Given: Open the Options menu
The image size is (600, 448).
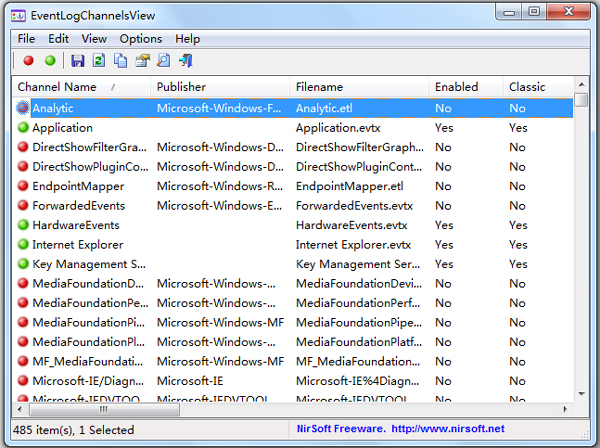Looking at the screenshot, I should (x=141, y=39).
